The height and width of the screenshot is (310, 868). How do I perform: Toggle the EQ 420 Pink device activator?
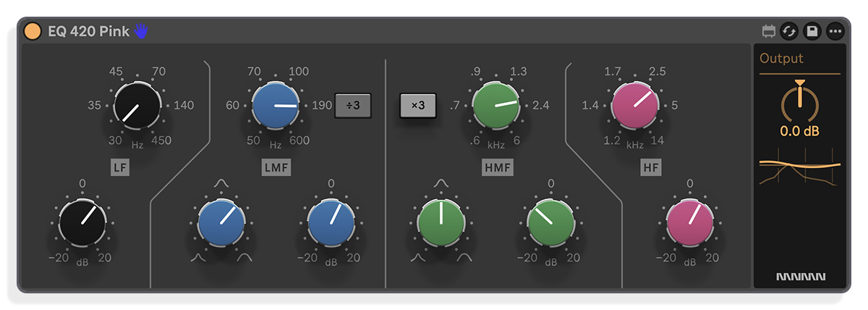click(x=33, y=31)
